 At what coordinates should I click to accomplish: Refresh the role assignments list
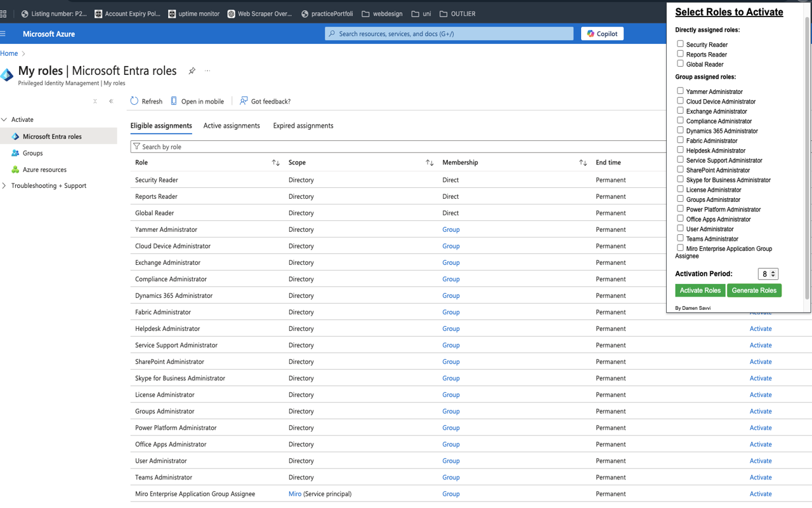tap(146, 101)
